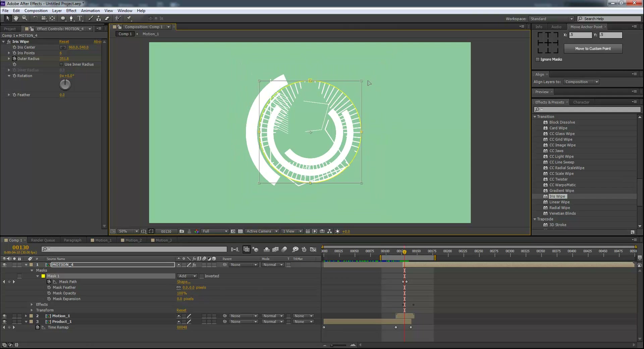Screen dimensions: 644x349
Task: Select the Type text tool
Action: [x=80, y=18]
